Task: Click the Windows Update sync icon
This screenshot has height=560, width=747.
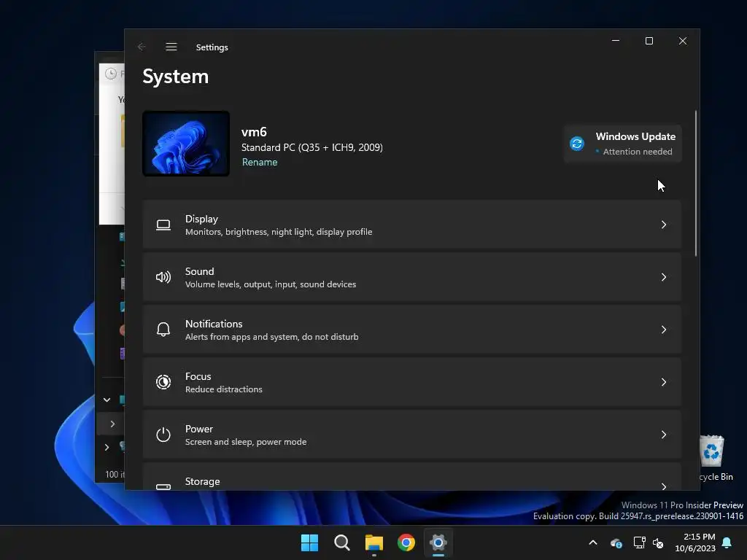Action: pos(577,144)
